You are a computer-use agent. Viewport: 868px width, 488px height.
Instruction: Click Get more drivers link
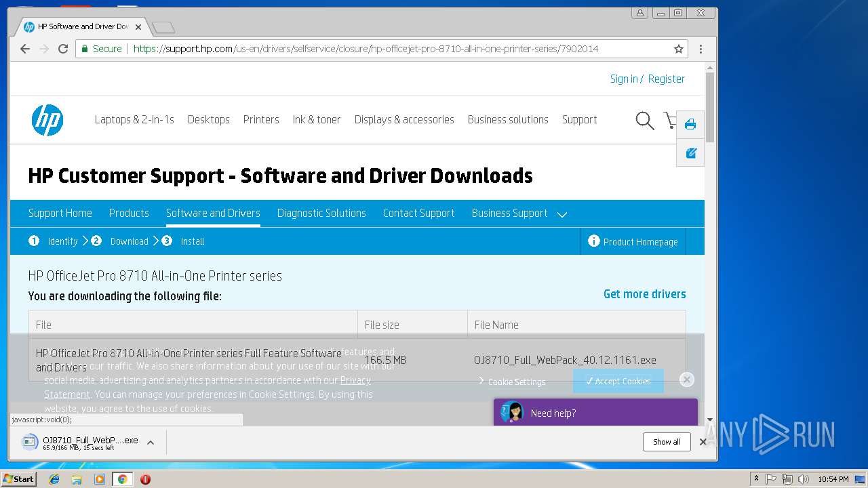(645, 294)
